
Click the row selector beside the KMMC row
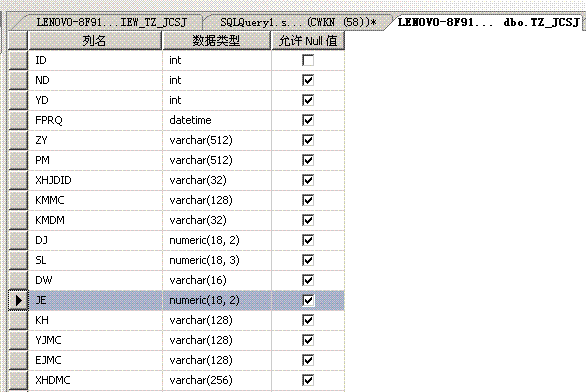pyautogui.click(x=18, y=200)
